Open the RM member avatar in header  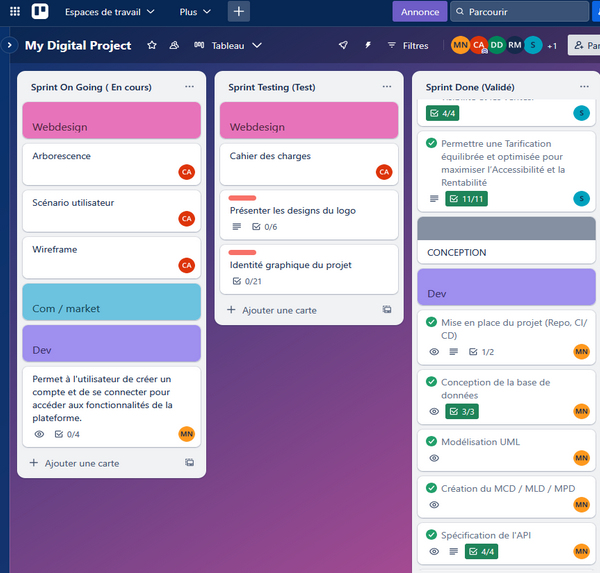[x=515, y=45]
